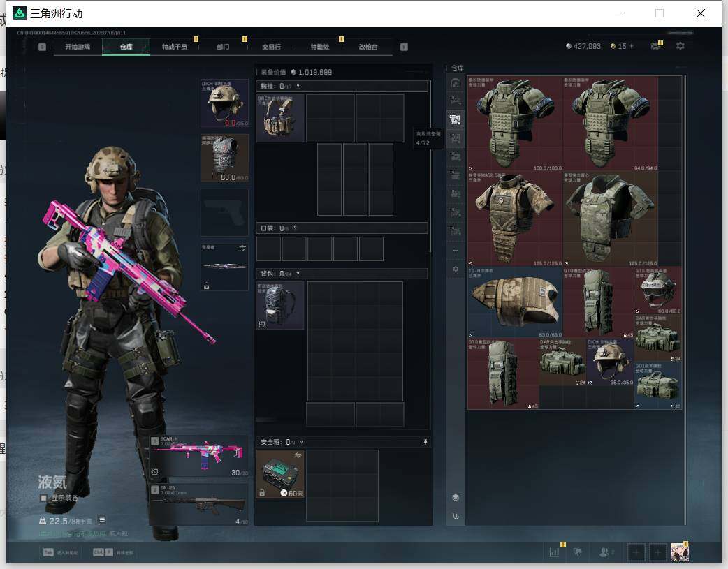This screenshot has height=569, width=728.
Task: Click the stack-layers icon below stash sidebar
Action: pyautogui.click(x=456, y=498)
